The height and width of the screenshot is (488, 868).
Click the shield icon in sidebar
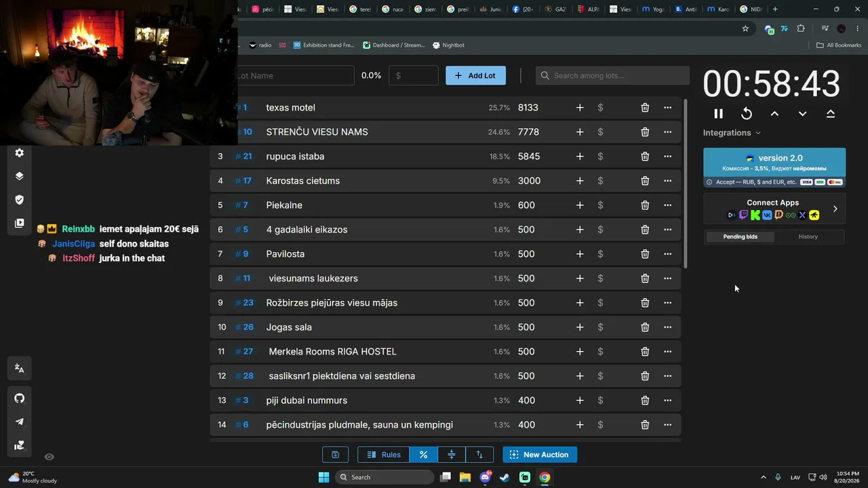pos(20,200)
